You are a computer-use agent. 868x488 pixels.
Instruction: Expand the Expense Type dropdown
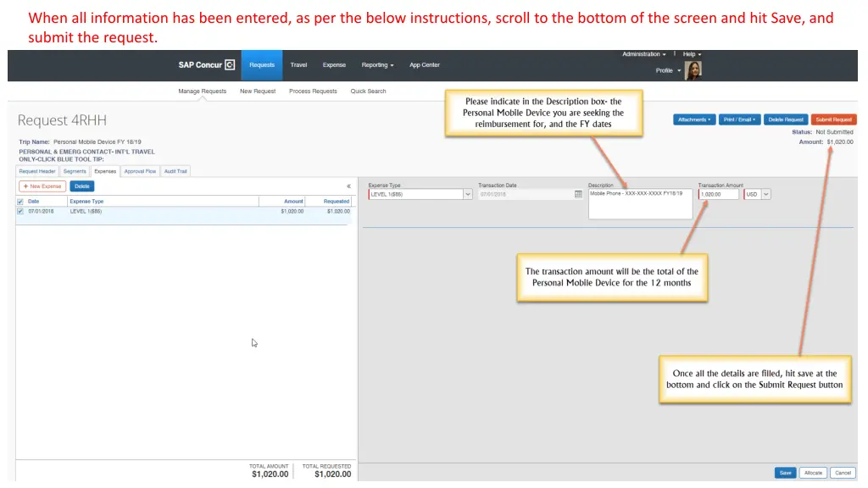[467, 194]
